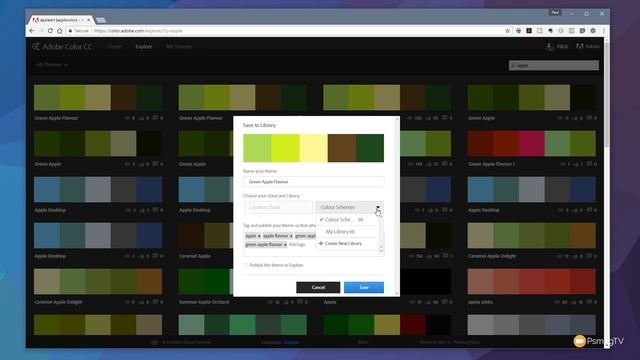Click the 'apple pinks' title text

coord(480,302)
